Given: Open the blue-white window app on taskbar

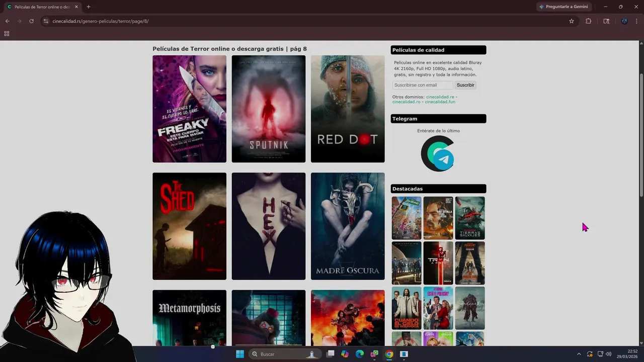Looking at the screenshot, I should click(x=404, y=354).
